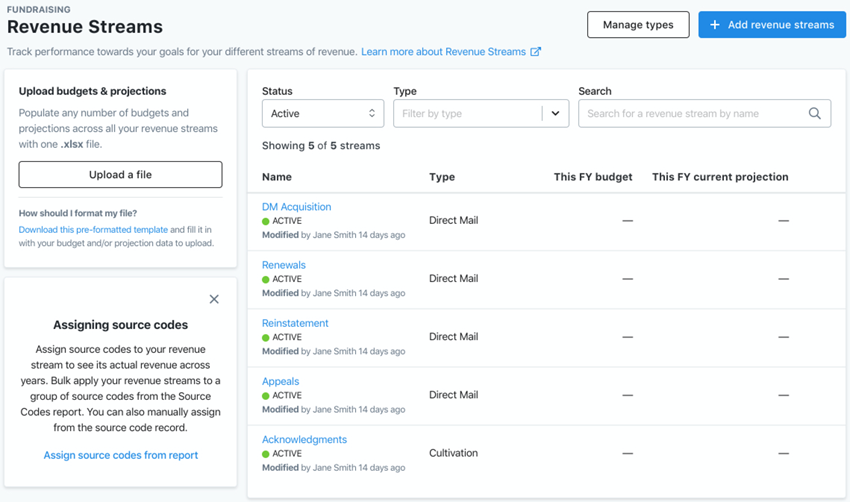The width and height of the screenshot is (850, 502).
Task: Click the plus icon on Add revenue streams
Action: click(x=714, y=25)
